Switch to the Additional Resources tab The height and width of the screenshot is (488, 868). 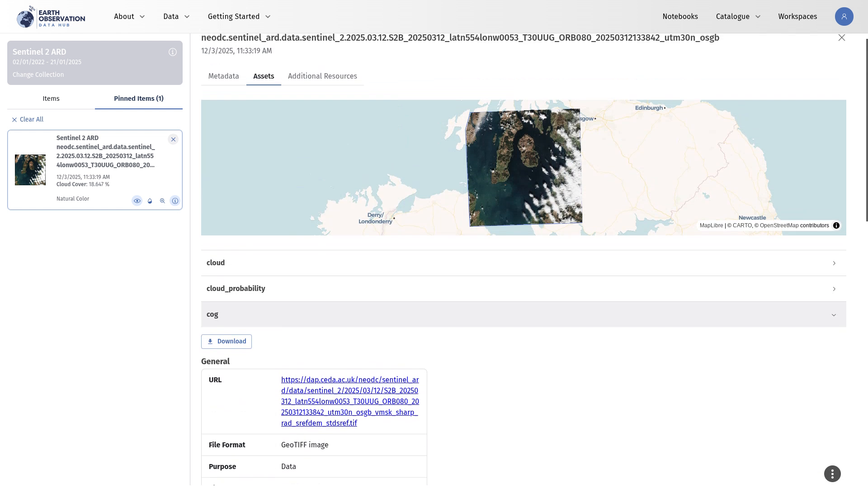point(322,76)
